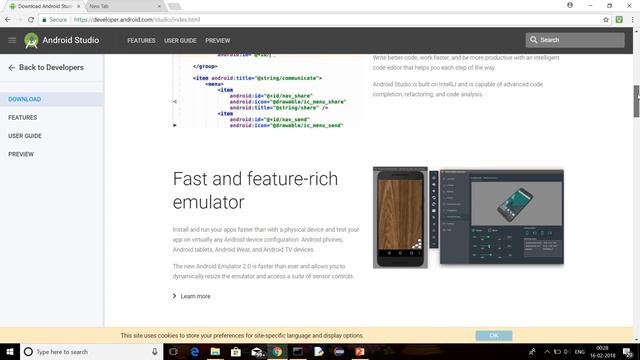Open the dark terminal window icon in the taskbar
The width and height of the screenshot is (640, 360).
(x=298, y=351)
